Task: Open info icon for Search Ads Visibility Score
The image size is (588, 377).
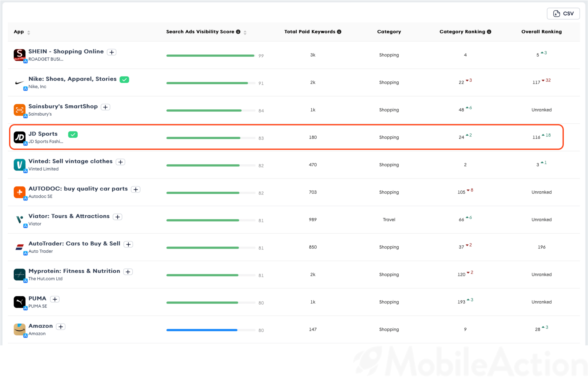Action: 238,31
